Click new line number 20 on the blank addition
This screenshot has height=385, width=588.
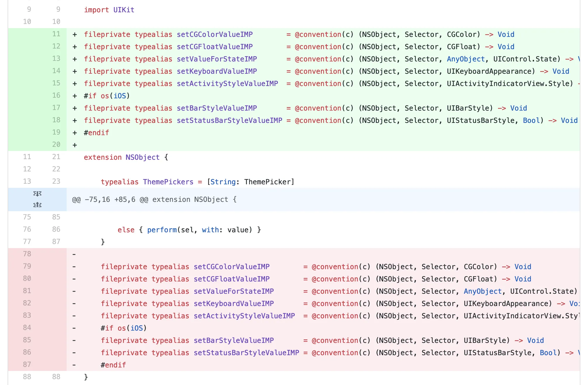(x=56, y=145)
